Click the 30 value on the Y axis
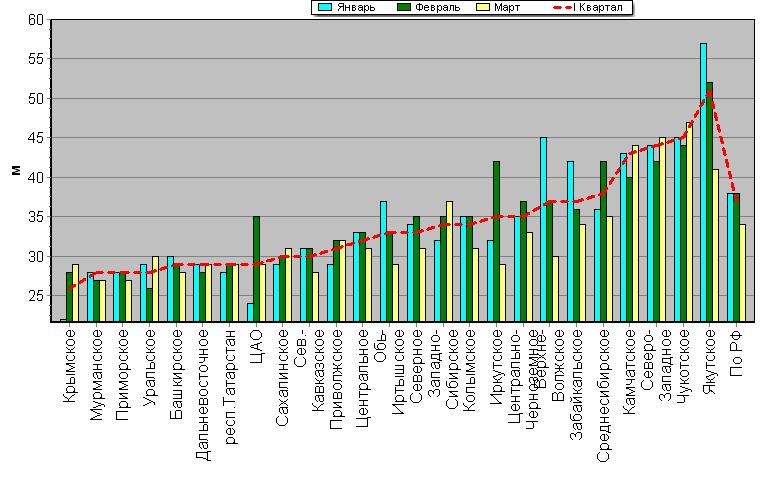This screenshot has width=777, height=479. pos(36,257)
